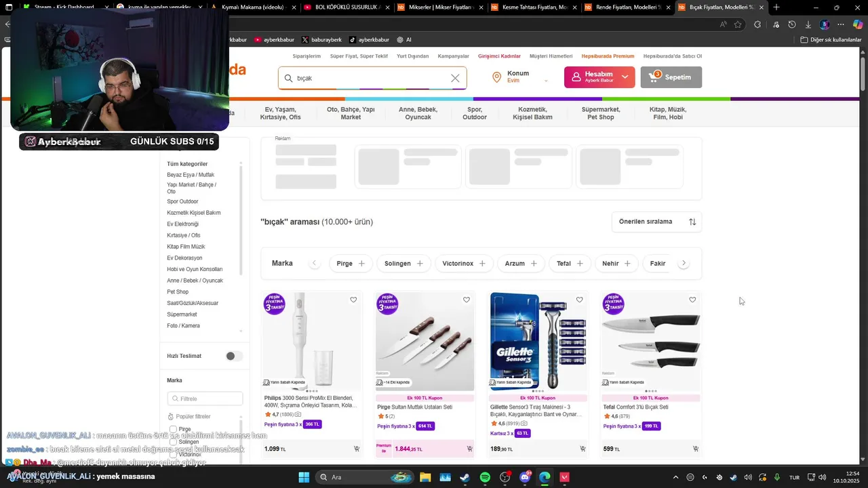Click the microphone icon in the system tray
This screenshot has height=488, width=868.
(777, 477)
